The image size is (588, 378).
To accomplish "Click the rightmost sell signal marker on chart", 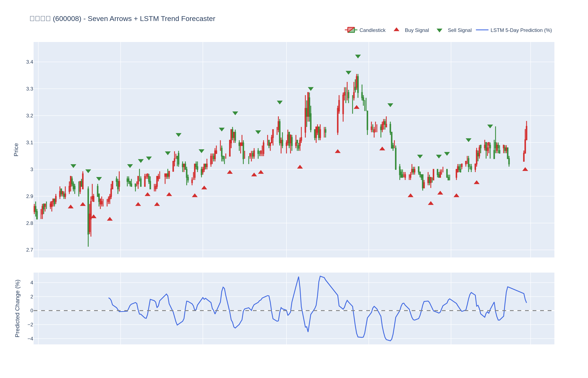I will click(x=490, y=126).
